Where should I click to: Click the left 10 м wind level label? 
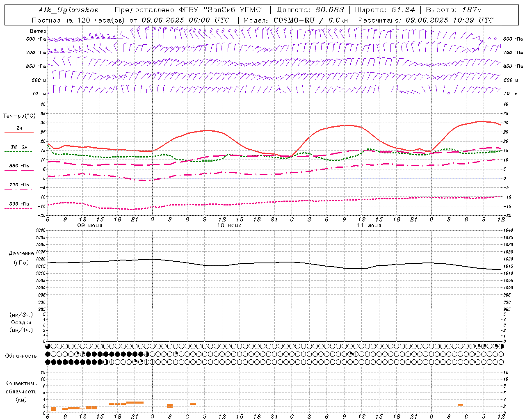39,94
